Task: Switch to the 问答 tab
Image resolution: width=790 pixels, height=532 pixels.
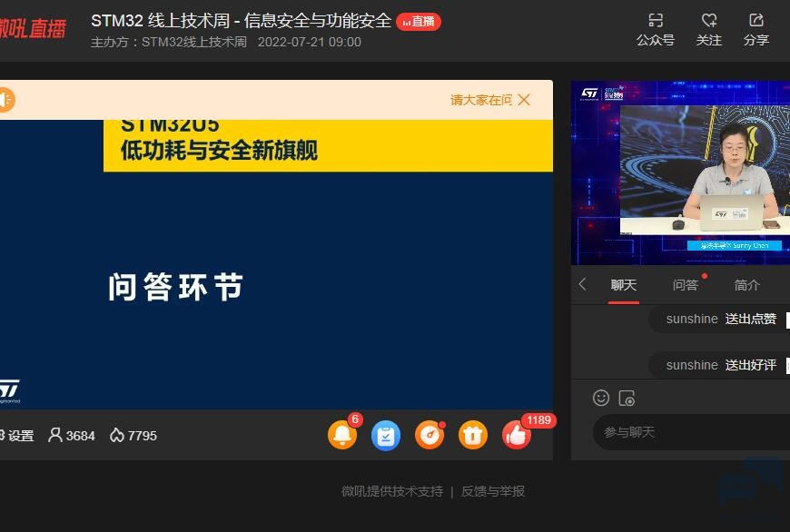Action: point(686,285)
